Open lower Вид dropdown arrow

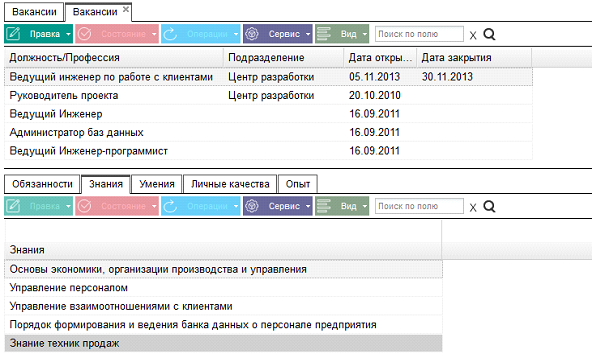click(x=365, y=206)
